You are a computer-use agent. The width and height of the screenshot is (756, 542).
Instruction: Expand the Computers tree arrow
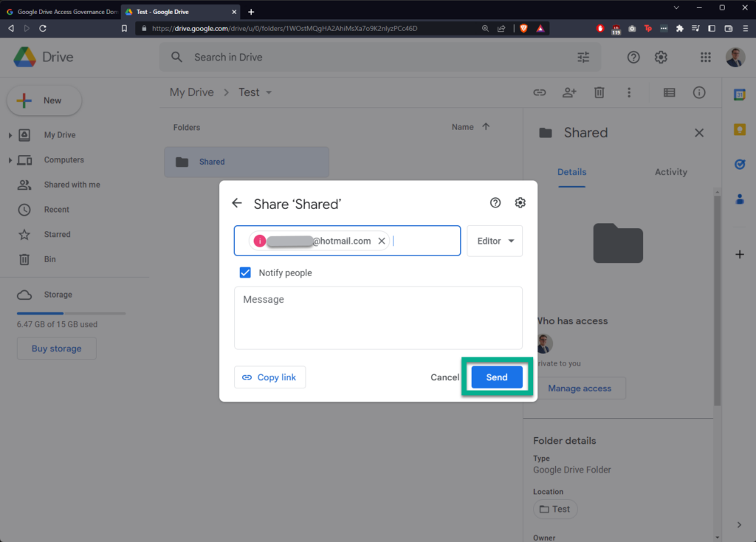coord(10,160)
